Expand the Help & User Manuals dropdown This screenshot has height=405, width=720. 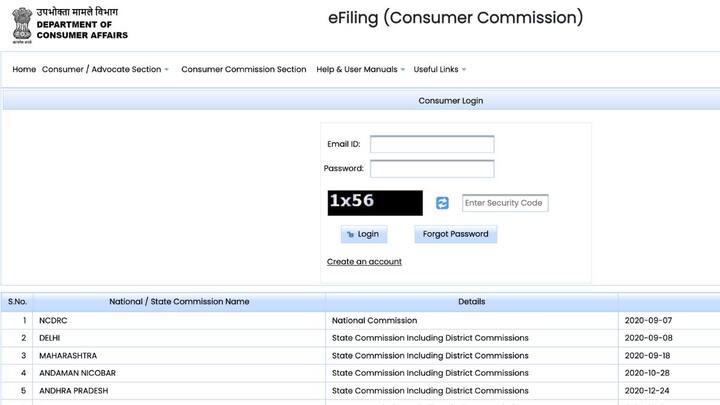[x=360, y=70]
